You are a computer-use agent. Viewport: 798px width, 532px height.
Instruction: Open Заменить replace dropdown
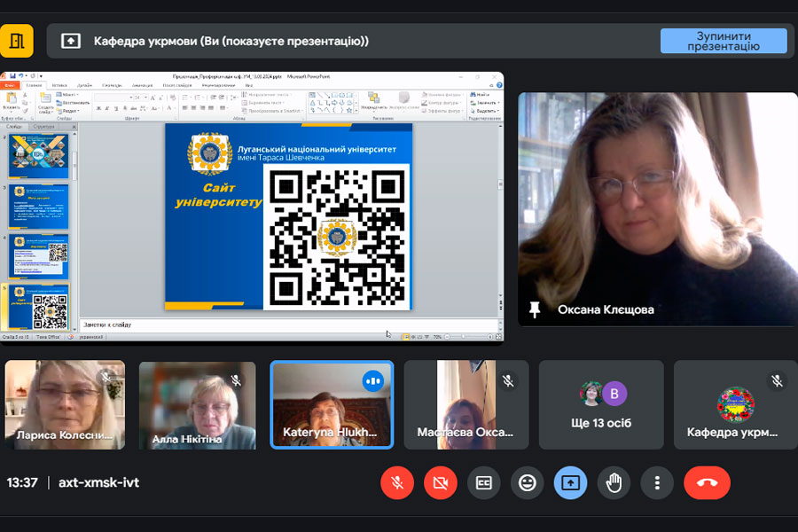[484, 103]
